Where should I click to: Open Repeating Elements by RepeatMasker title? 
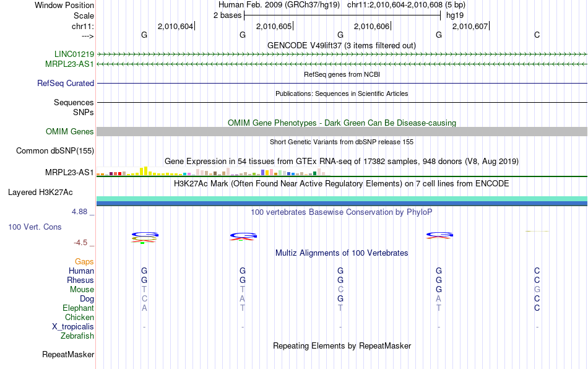[342, 345]
